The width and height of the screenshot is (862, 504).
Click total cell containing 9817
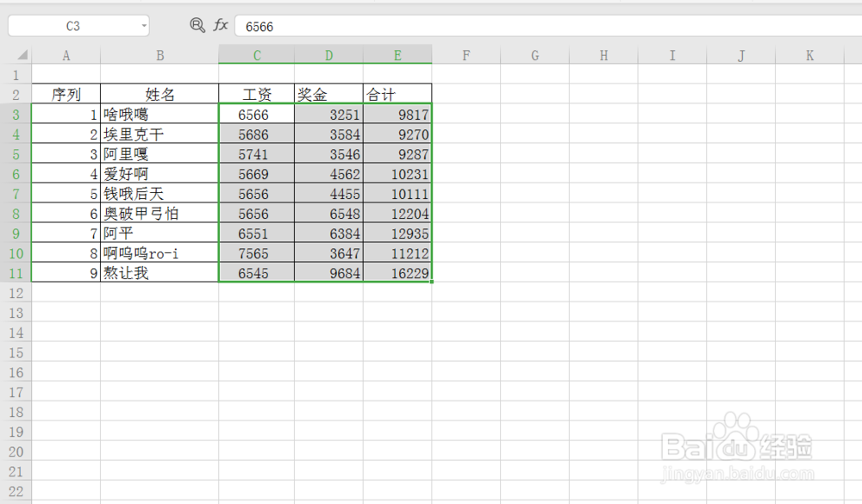tap(397, 115)
